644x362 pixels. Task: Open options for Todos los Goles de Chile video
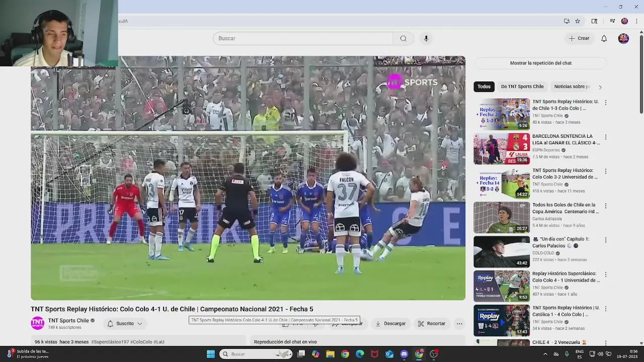(605, 206)
